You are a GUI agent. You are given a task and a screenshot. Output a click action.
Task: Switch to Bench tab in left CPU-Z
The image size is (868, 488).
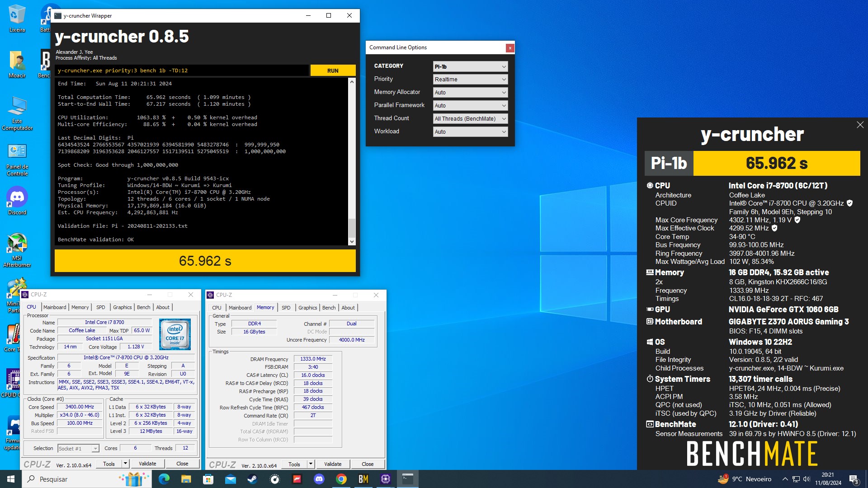tap(144, 307)
